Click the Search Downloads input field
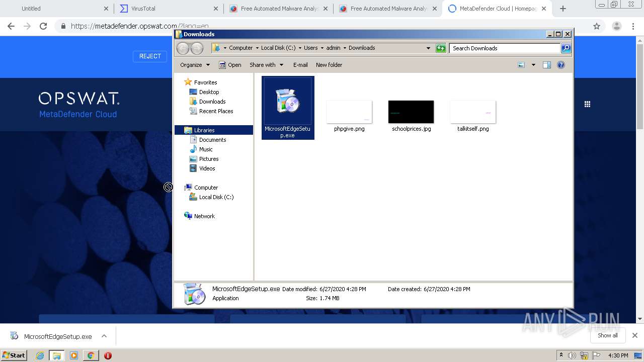 pos(505,48)
